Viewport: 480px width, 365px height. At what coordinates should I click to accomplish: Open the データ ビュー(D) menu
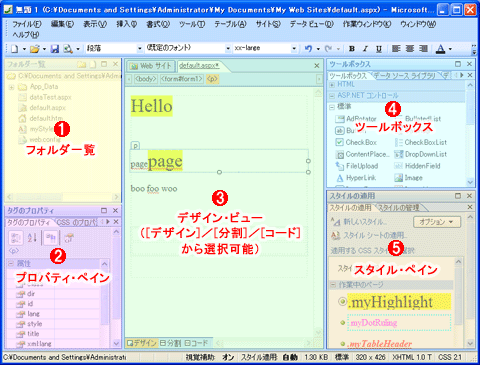coord(311,24)
